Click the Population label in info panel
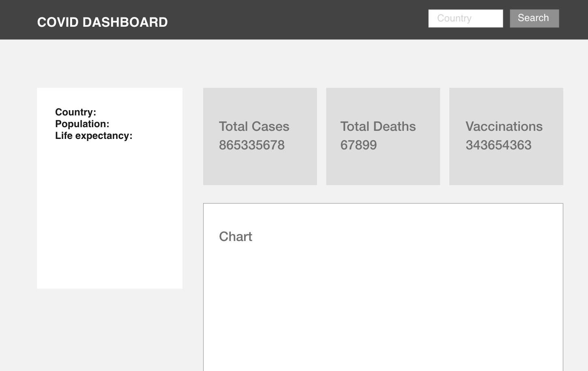Viewport: 588px width, 371px height. [82, 124]
